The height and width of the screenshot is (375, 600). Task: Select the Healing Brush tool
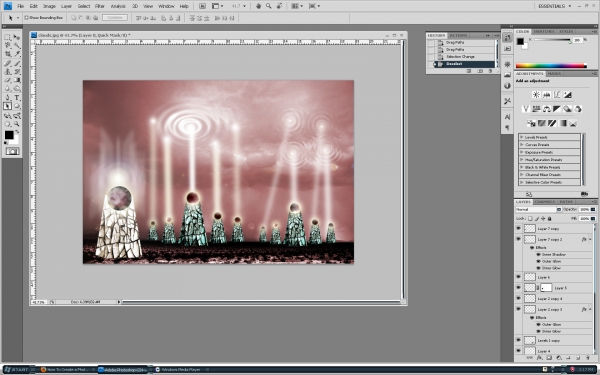(7, 63)
